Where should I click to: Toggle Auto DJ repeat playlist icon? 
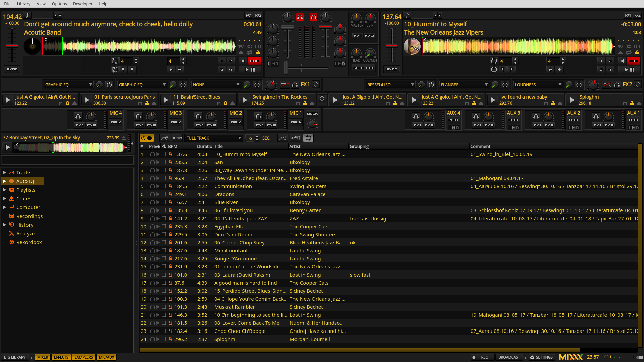[x=308, y=138]
